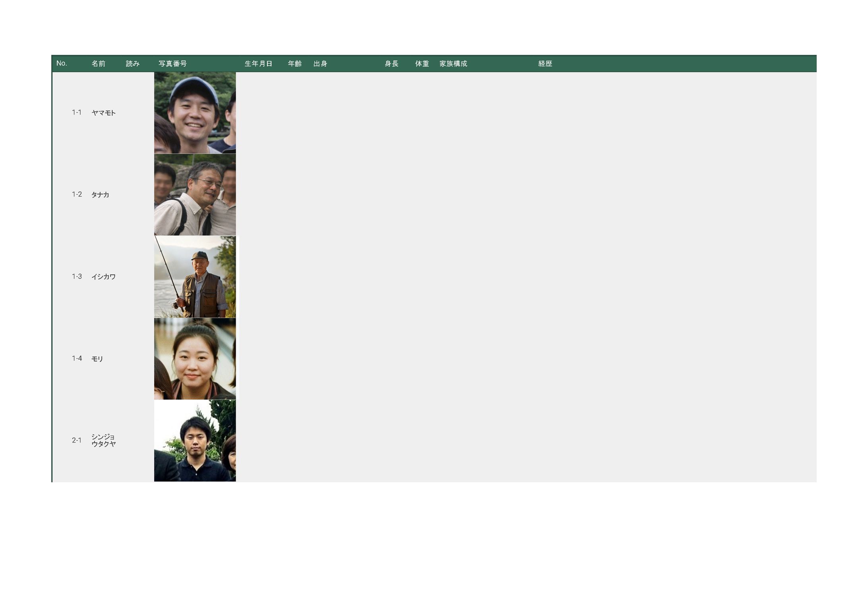868x613 pixels.
Task: Click the name cell タナカ
Action: click(x=100, y=195)
